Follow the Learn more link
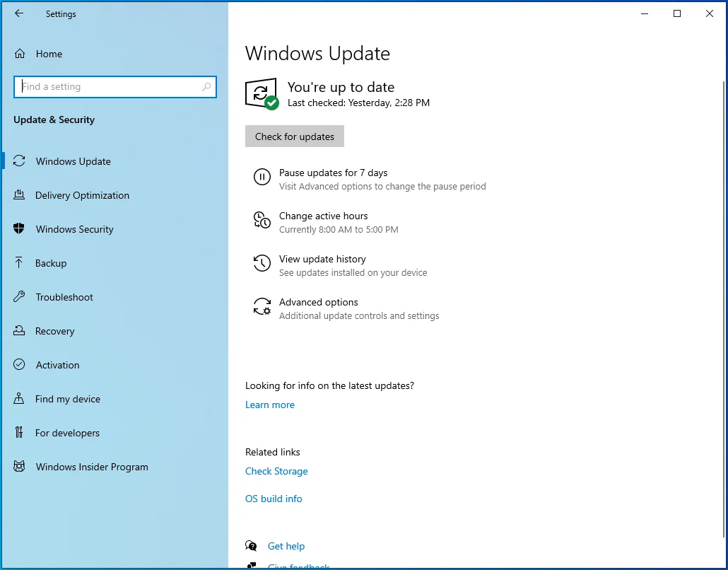This screenshot has height=570, width=728. click(x=270, y=405)
